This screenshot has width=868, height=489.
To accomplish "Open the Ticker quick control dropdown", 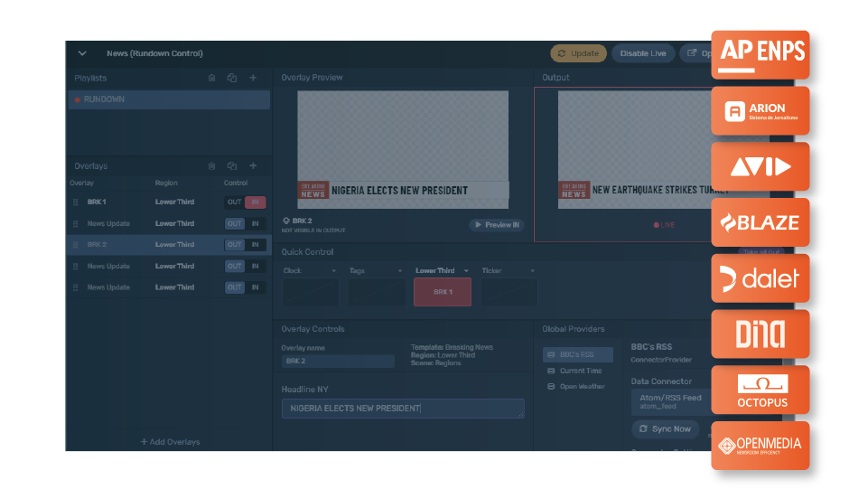I will (x=532, y=271).
